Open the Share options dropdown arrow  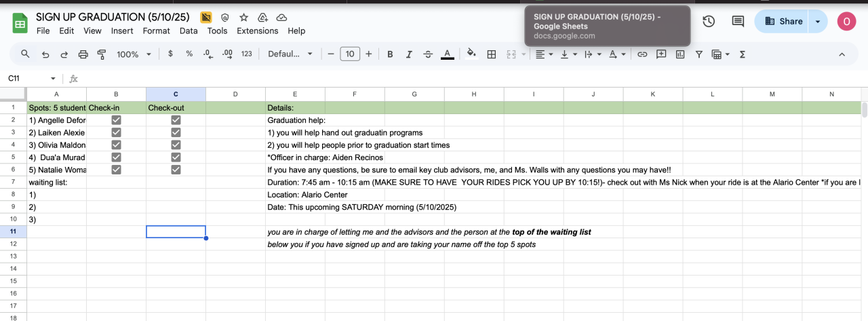tap(818, 21)
